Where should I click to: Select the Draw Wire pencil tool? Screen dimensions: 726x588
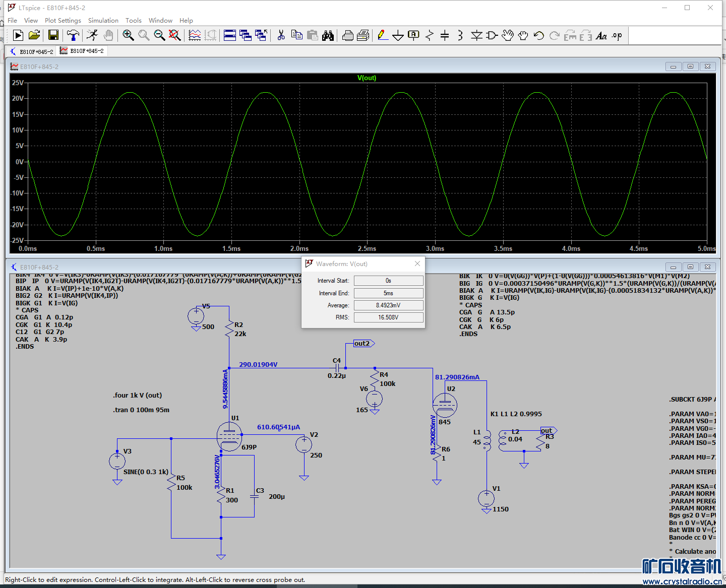[382, 35]
